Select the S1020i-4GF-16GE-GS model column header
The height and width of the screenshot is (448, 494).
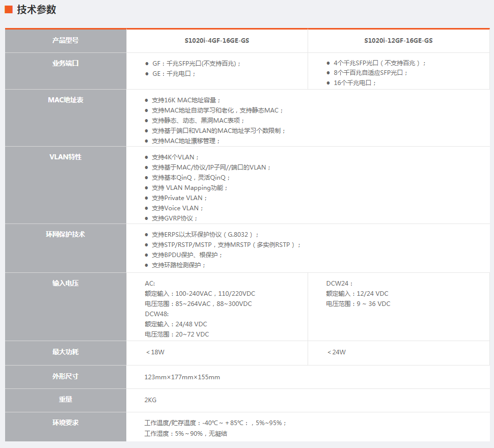[x=217, y=41]
